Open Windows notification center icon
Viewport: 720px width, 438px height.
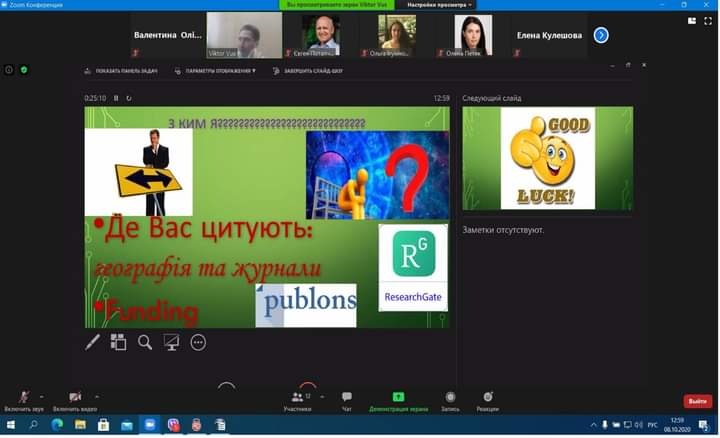coord(703,425)
